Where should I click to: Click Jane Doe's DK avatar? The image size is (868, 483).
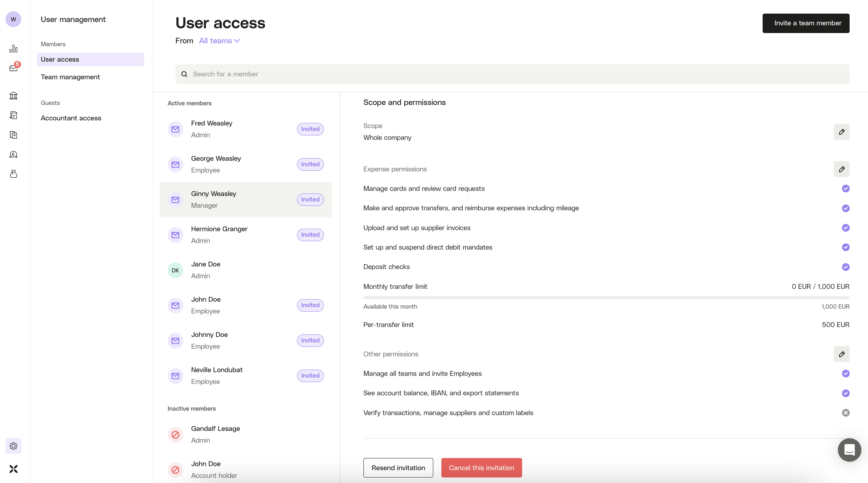point(176,270)
